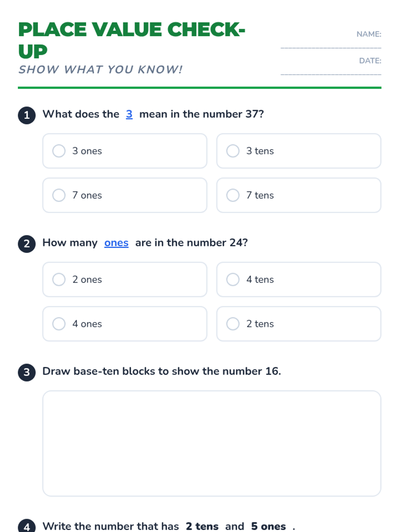Pick "4 ones" for question 2
Image resolution: width=399 pixels, height=532 pixels.
[59, 324]
